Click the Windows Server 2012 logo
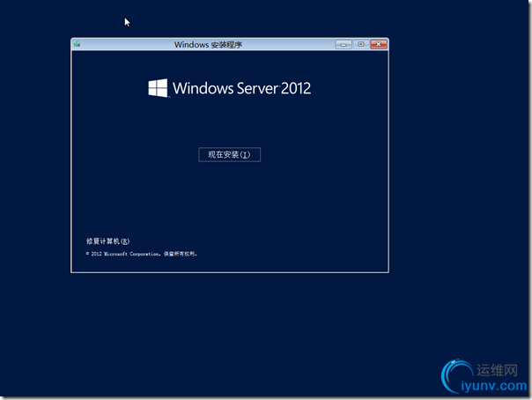The width and height of the screenshot is (532, 400). point(158,88)
